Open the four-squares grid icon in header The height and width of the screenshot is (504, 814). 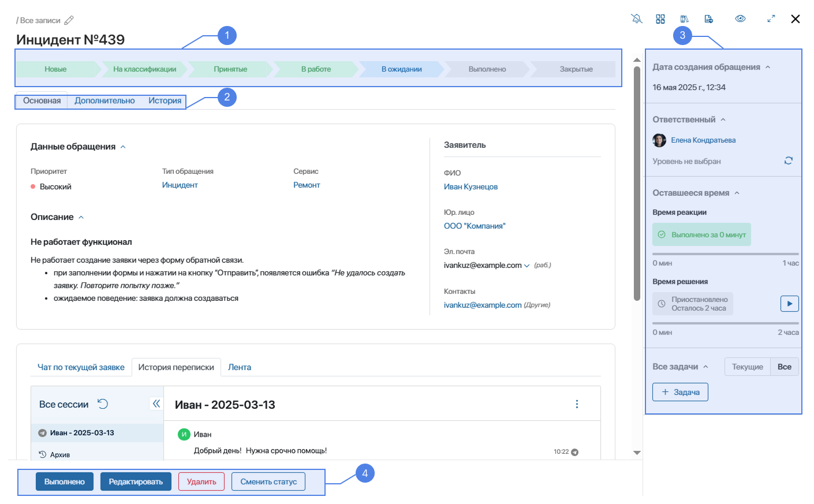[x=660, y=19]
